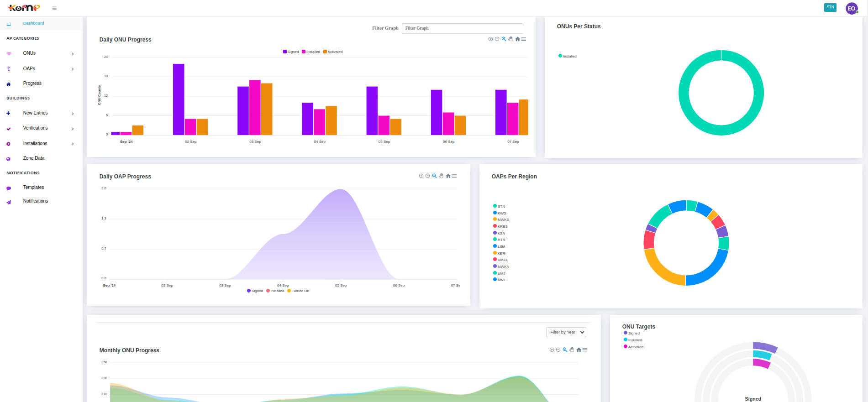Toggle Turned On series in OAP legend
868x402 pixels.
point(298,291)
